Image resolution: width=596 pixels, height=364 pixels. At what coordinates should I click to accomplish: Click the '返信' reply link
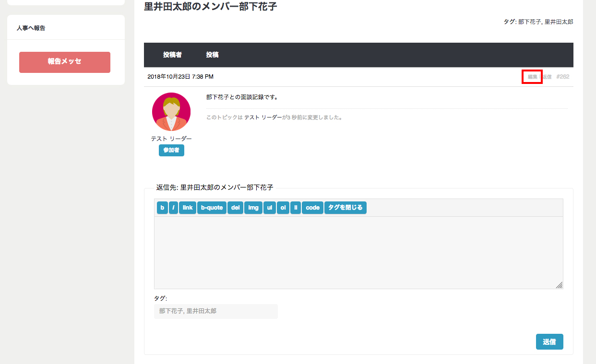coord(547,77)
